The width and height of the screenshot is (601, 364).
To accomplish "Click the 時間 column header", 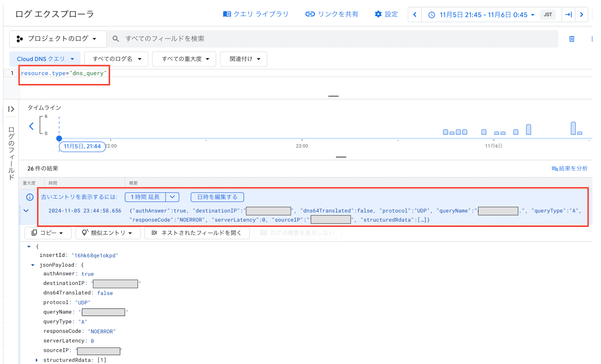I will (x=53, y=183).
